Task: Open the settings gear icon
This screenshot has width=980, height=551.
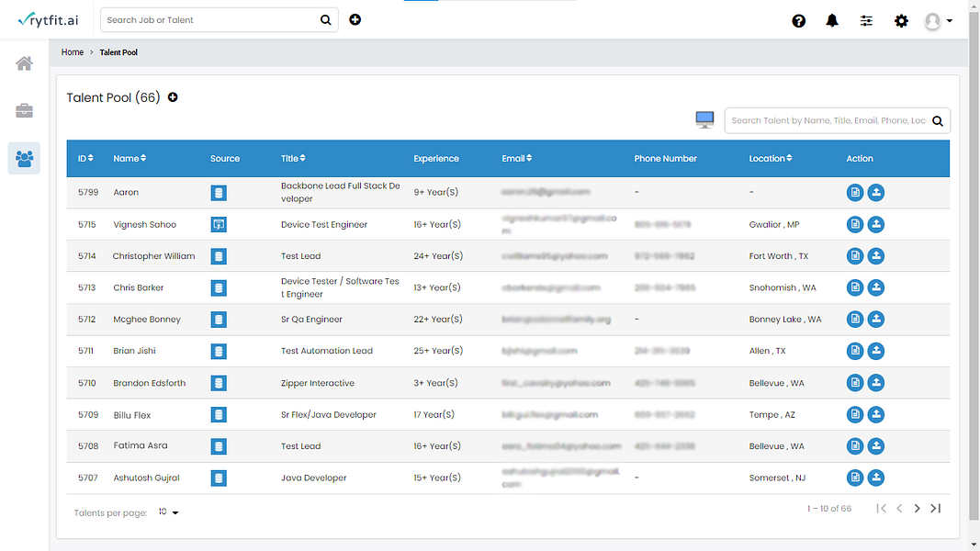Action: [x=901, y=21]
